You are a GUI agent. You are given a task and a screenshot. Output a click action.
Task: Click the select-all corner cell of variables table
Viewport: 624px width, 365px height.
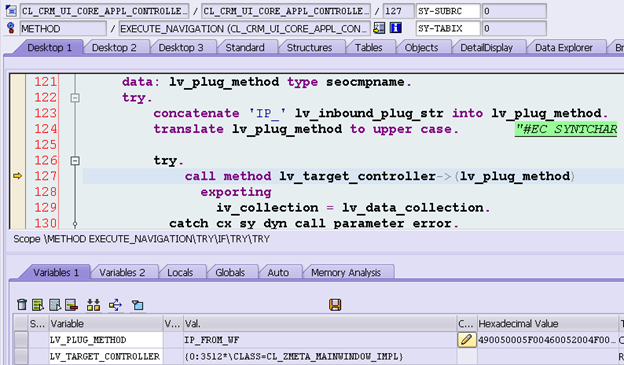click(x=21, y=324)
